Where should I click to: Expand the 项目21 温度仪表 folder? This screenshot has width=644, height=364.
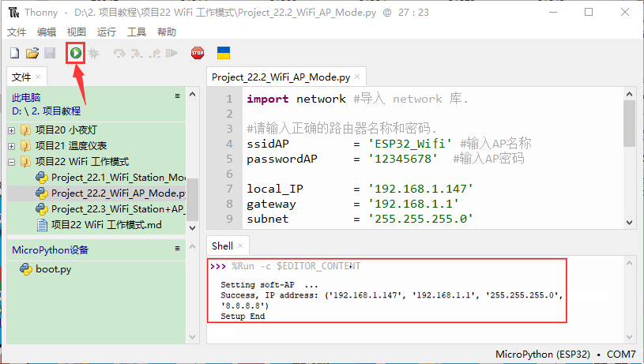click(12, 145)
